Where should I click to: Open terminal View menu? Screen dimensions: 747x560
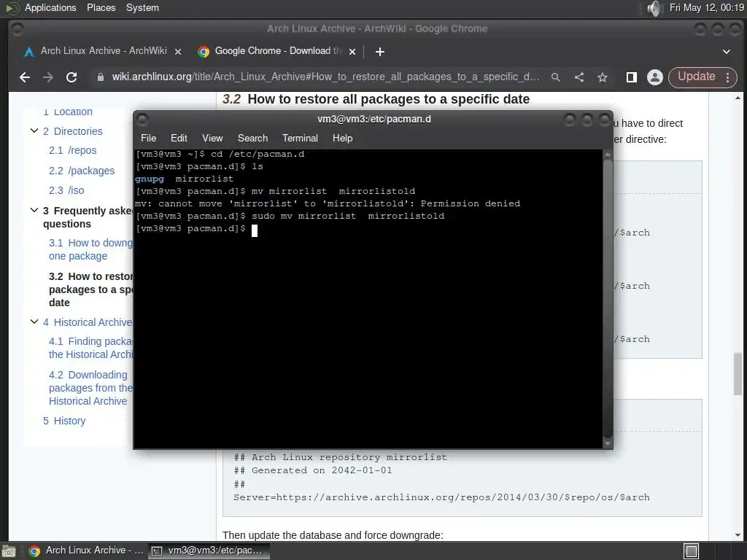[x=212, y=138]
